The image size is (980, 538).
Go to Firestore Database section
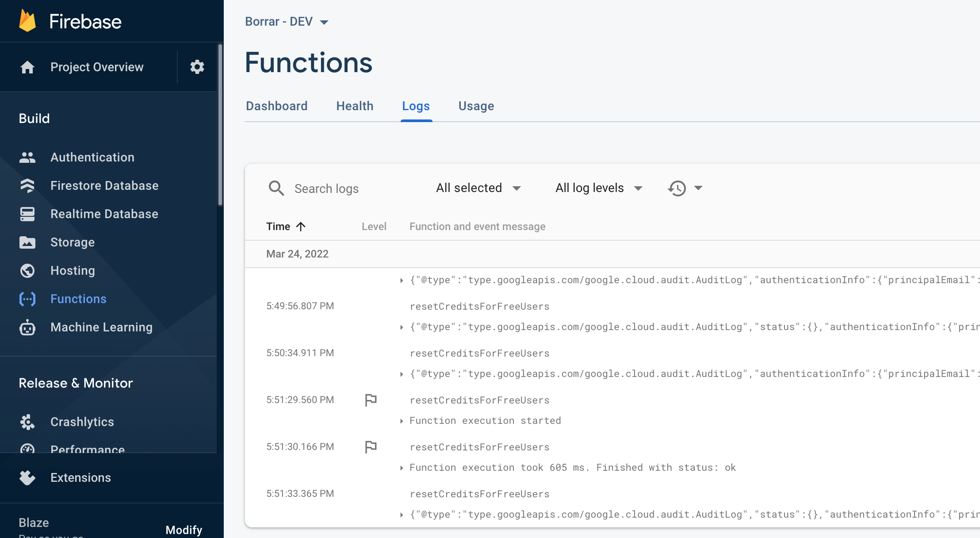(x=104, y=185)
